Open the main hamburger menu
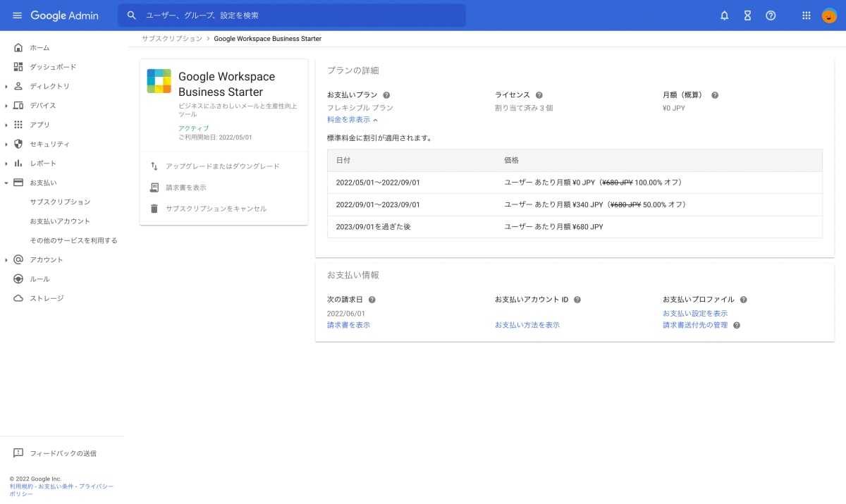846x504 pixels. (18, 16)
